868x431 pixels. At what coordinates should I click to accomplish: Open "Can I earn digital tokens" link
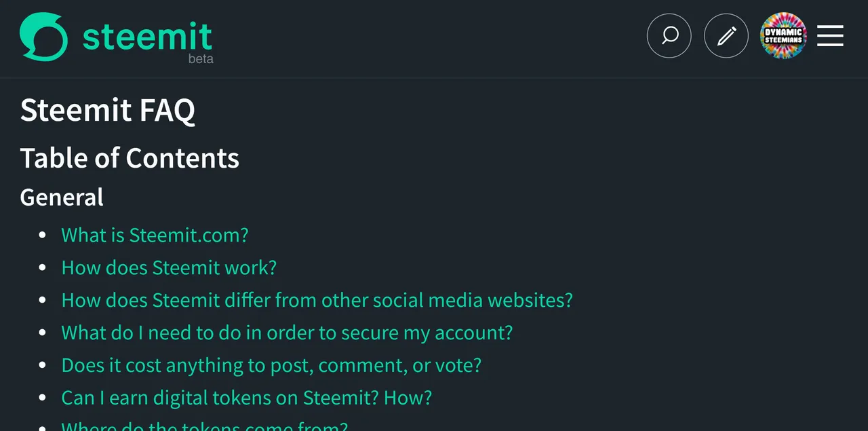pos(246,398)
